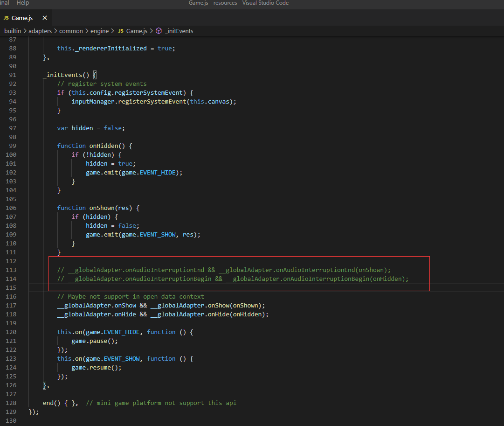Image resolution: width=504 pixels, height=426 pixels.
Task: Close the Game.js tab
Action: (45, 18)
